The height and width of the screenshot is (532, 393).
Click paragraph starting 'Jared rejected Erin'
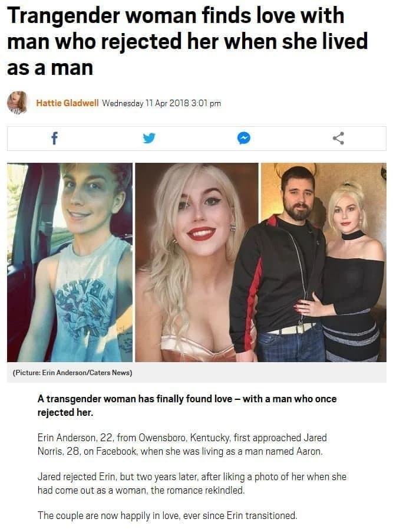192,484
